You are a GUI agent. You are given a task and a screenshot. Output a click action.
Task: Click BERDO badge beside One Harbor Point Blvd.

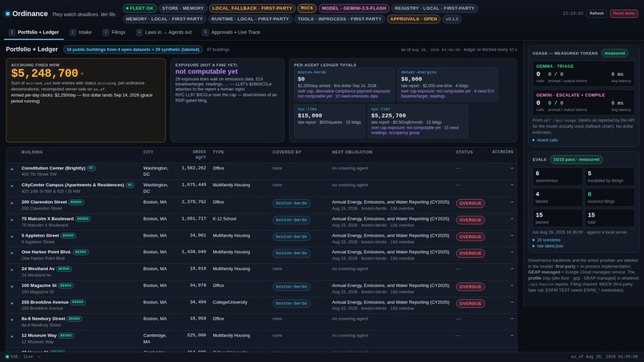click(81, 253)
